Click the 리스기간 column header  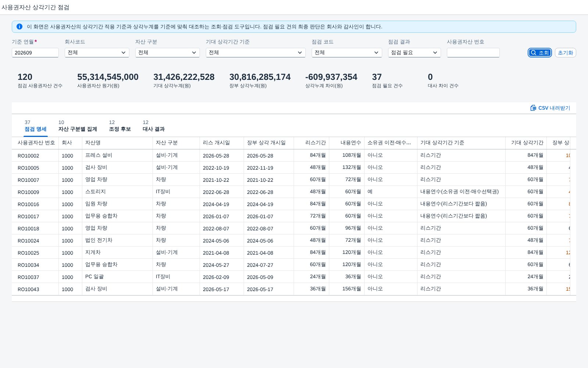(x=311, y=143)
